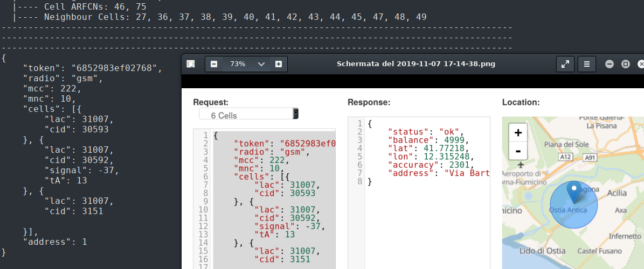Click the 73% zoom percentage field
The height and width of the screenshot is (269, 644).
[x=238, y=64]
